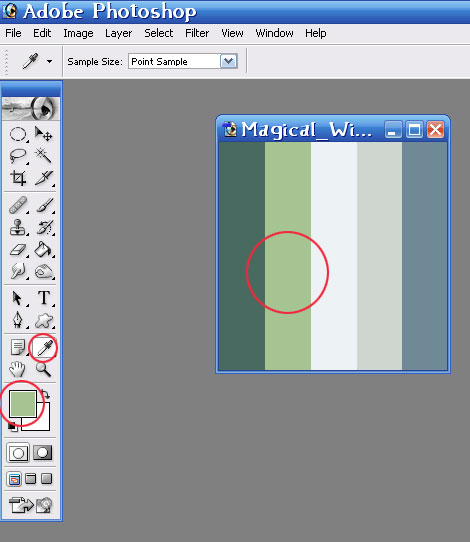
Task: Select the Eraser tool
Action: pos(18,250)
